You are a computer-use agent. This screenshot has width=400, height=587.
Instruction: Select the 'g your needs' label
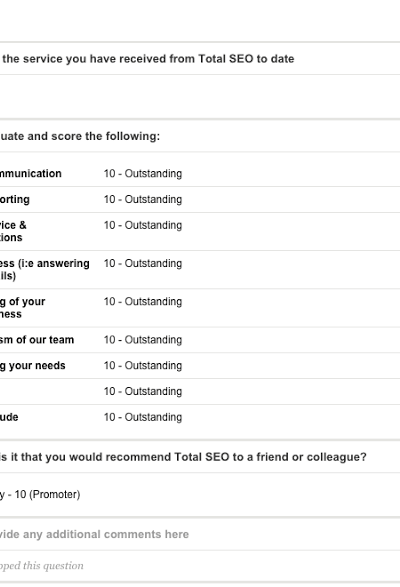(33, 366)
